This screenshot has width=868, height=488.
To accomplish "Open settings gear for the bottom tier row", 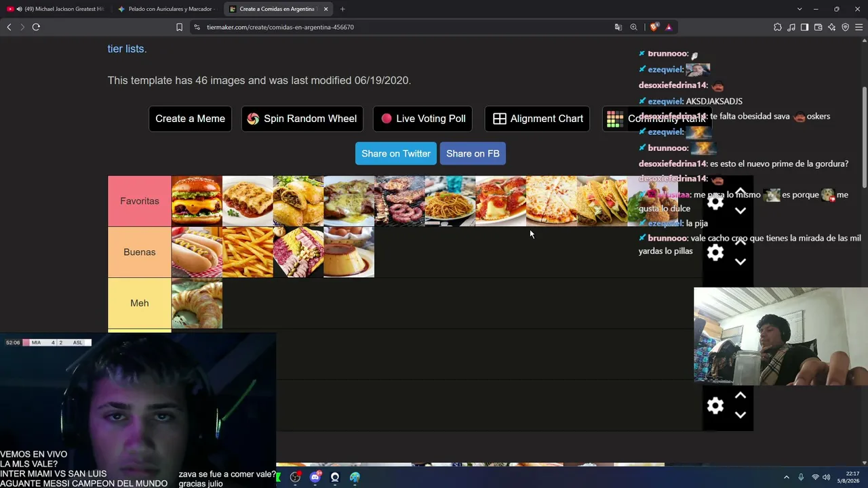I will pos(715,405).
